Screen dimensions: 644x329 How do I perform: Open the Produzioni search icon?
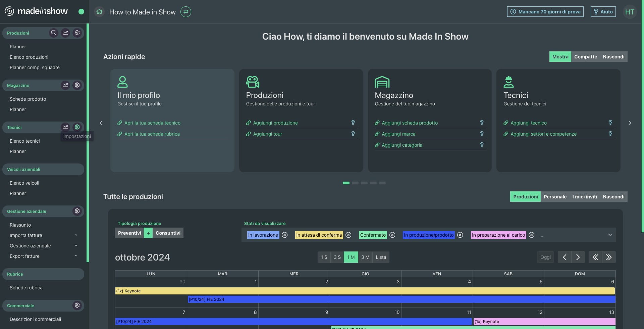pos(54,33)
